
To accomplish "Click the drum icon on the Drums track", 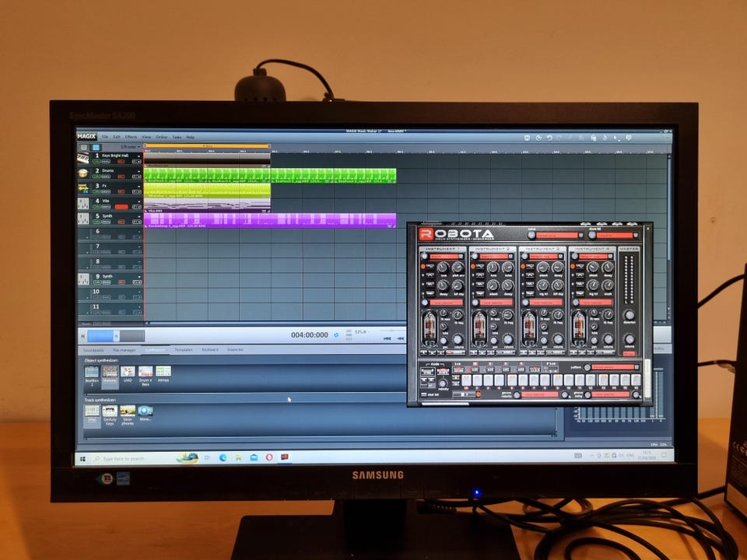I will (83, 173).
